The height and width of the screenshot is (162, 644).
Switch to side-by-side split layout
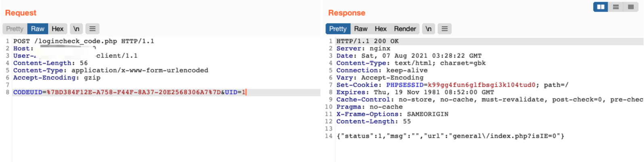click(x=600, y=7)
